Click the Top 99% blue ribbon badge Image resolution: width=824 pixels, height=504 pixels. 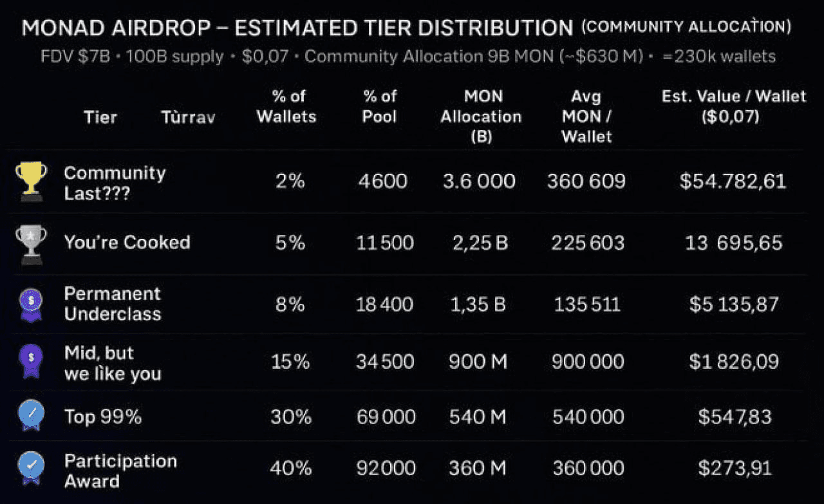(x=31, y=416)
